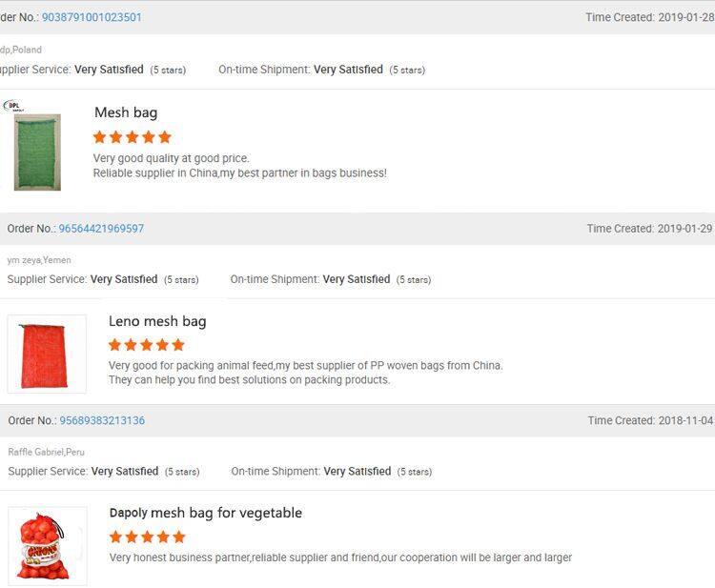Click the green mesh bag thumbnail

click(x=37, y=152)
